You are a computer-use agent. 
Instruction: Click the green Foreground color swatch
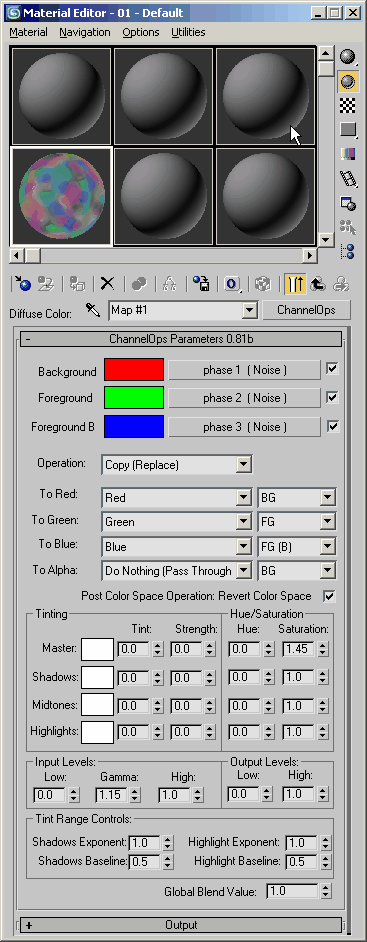[x=134, y=398]
